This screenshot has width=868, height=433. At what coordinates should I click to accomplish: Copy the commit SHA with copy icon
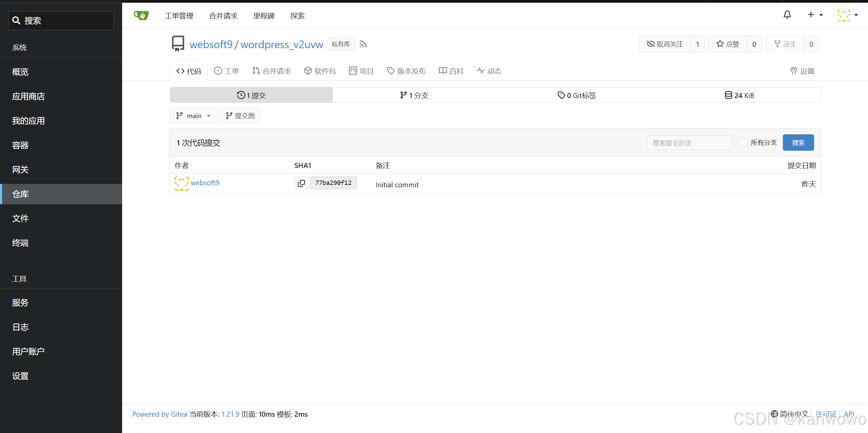(301, 183)
